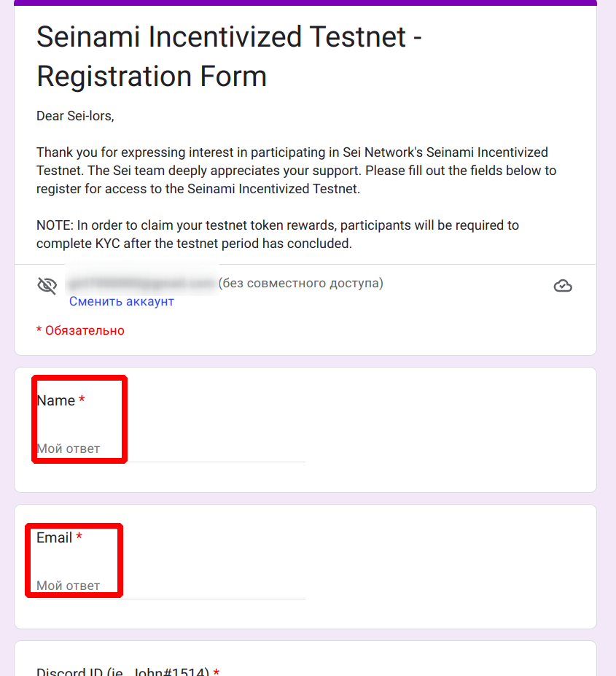Click the red asterisk beside Email
Image resolution: width=616 pixels, height=676 pixels.
click(x=79, y=537)
